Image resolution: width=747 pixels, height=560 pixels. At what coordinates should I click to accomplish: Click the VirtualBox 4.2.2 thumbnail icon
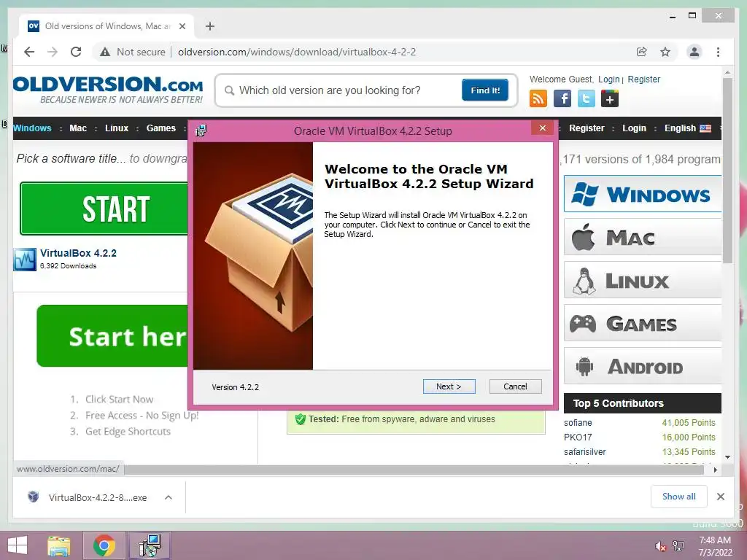[x=25, y=260]
